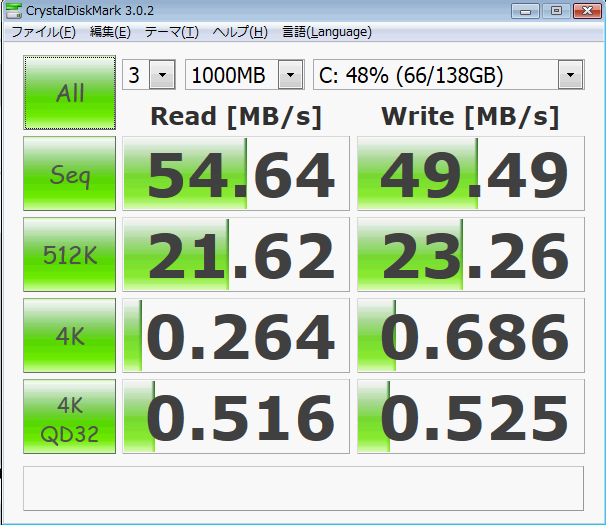Open the テーマ (Theme) menu

pos(171,32)
